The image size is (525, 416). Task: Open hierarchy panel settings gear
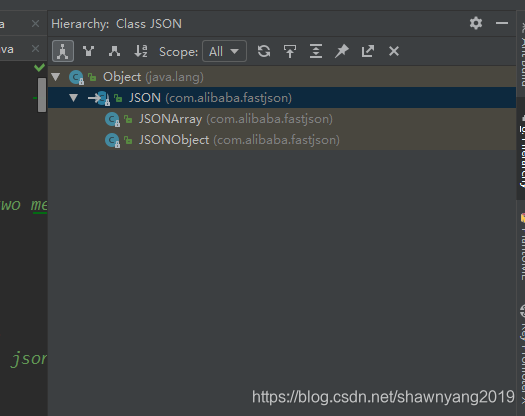(476, 23)
